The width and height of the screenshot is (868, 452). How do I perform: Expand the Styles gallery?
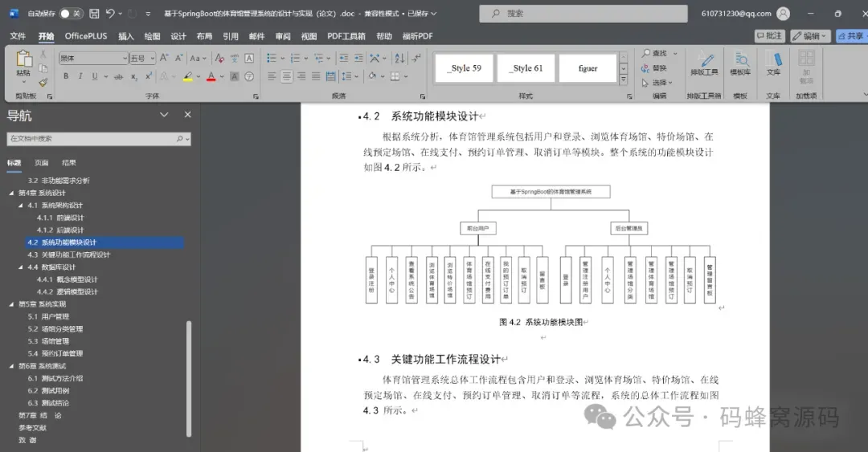click(x=624, y=79)
